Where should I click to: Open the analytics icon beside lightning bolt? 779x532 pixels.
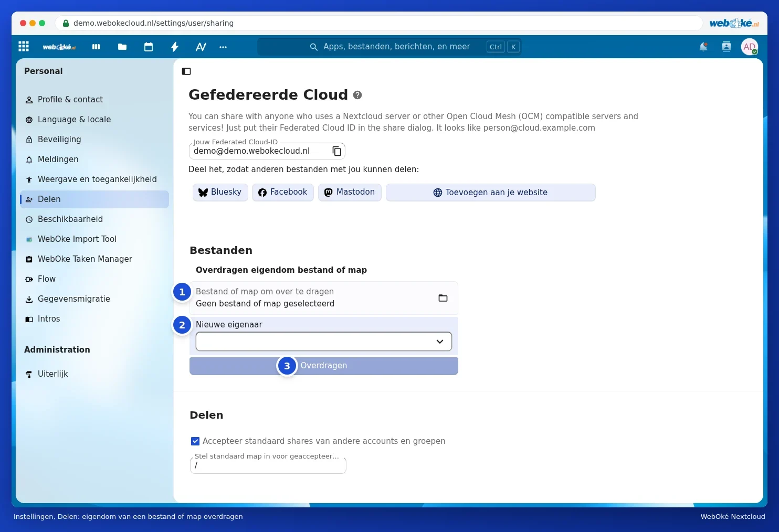[201, 47]
